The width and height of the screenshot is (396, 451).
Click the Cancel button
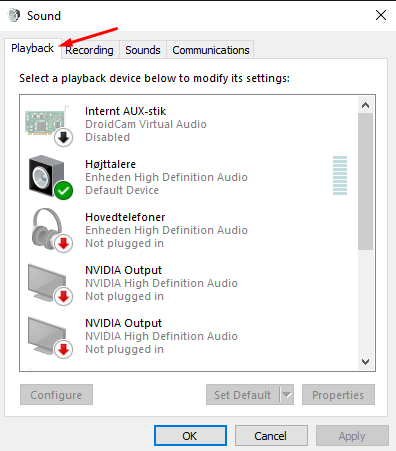(271, 435)
